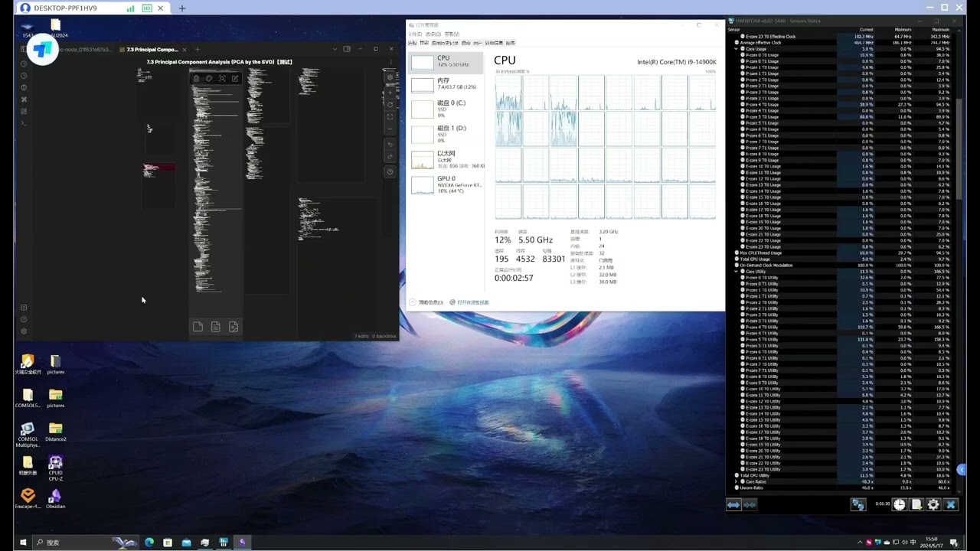Click the Total CPU Utility sensor row
Viewport: 980px width, 551px height.
point(841,475)
